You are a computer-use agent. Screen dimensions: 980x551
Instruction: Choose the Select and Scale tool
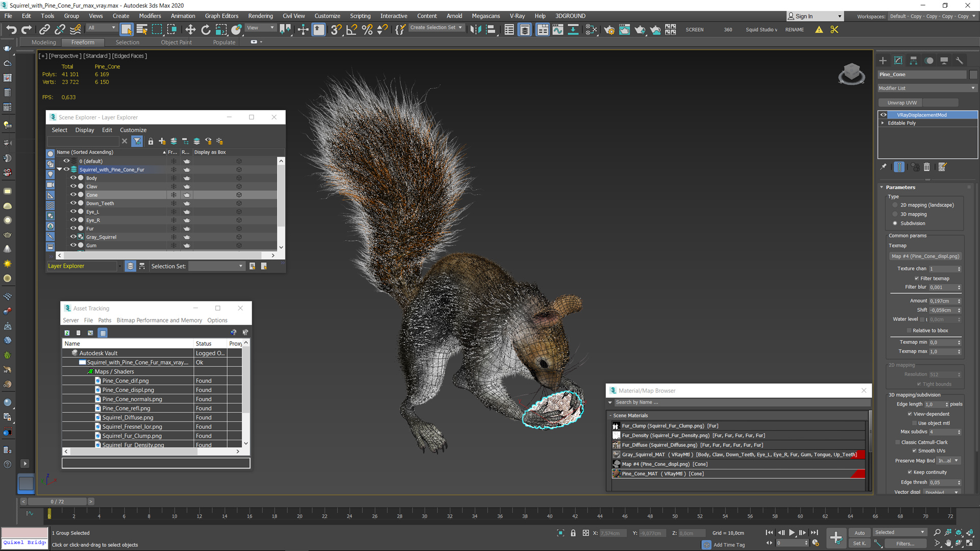(221, 30)
